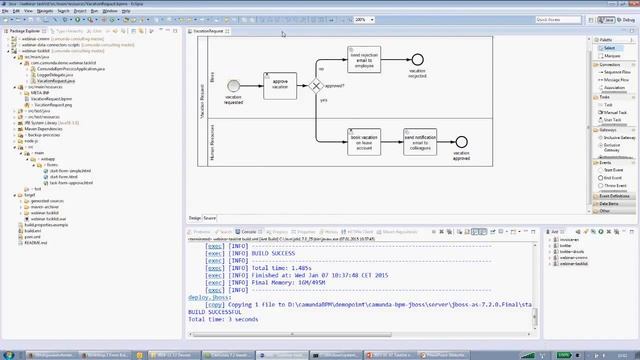Choose Sequence Flow connection tool

[x=614, y=72]
